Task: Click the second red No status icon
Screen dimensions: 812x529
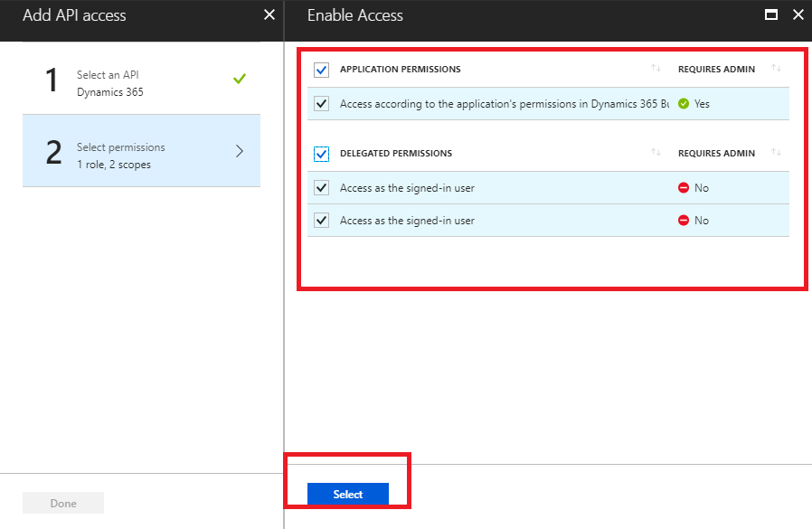Action: pyautogui.click(x=684, y=221)
